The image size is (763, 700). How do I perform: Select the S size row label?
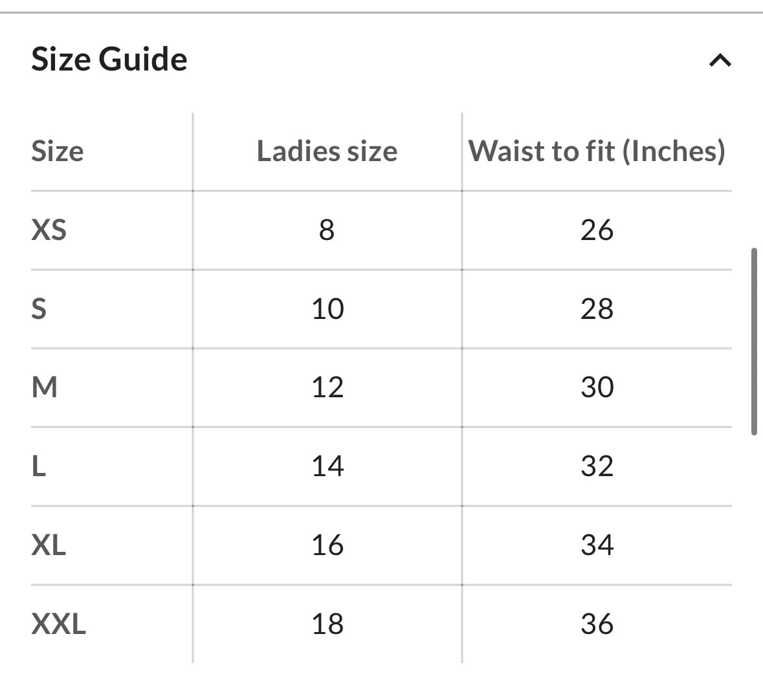pyautogui.click(x=40, y=309)
